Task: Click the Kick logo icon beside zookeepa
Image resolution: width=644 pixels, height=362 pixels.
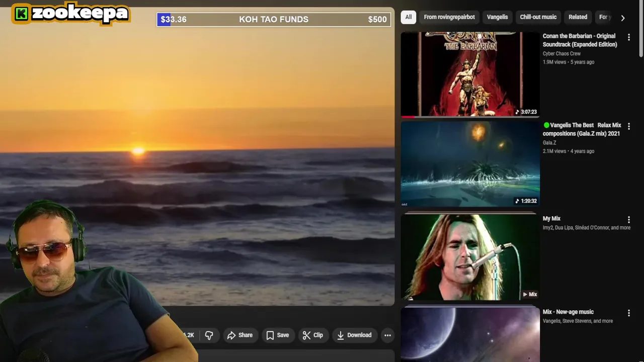Action: pyautogui.click(x=21, y=14)
